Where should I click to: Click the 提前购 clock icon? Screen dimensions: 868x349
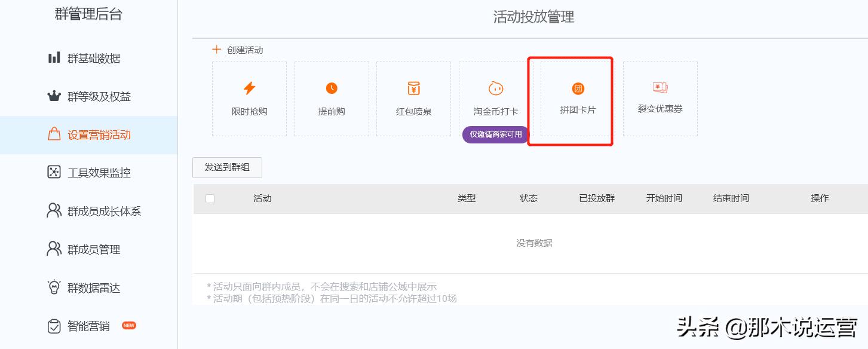tap(332, 88)
